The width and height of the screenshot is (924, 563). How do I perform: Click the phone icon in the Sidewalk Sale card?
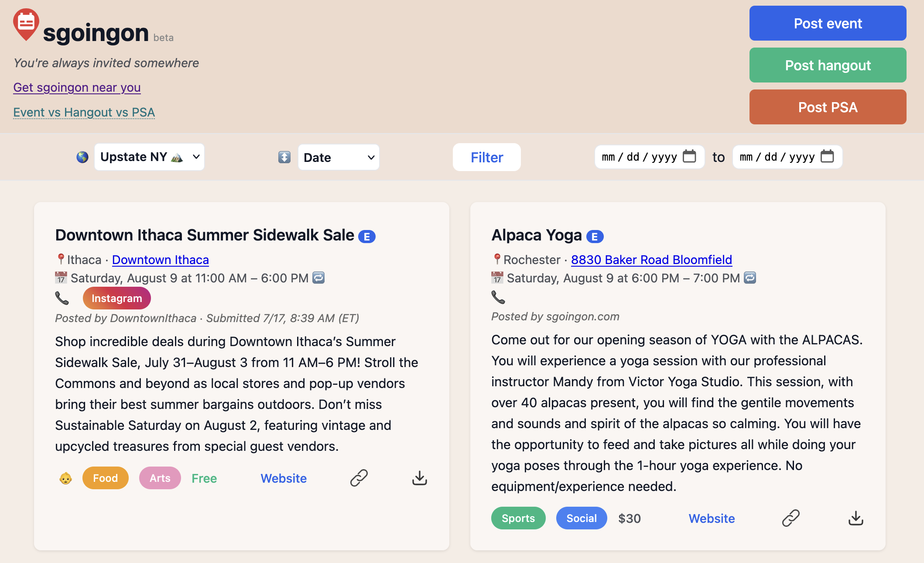coord(62,298)
